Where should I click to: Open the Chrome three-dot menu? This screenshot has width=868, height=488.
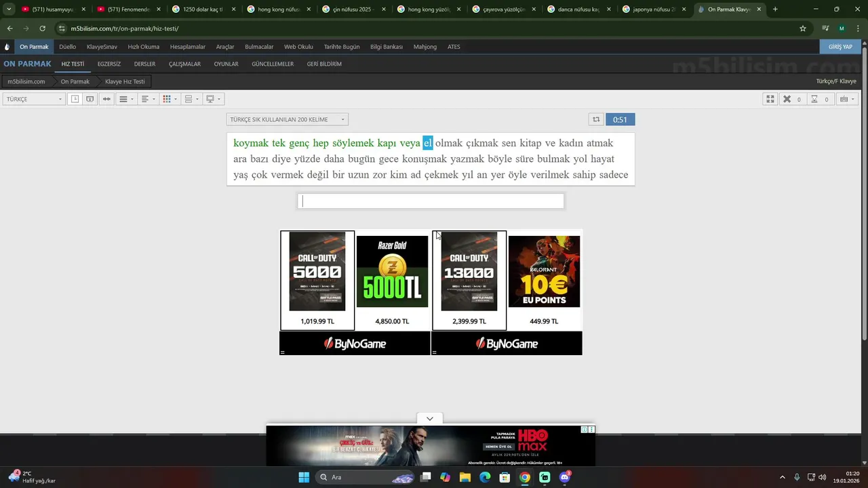[x=857, y=28]
